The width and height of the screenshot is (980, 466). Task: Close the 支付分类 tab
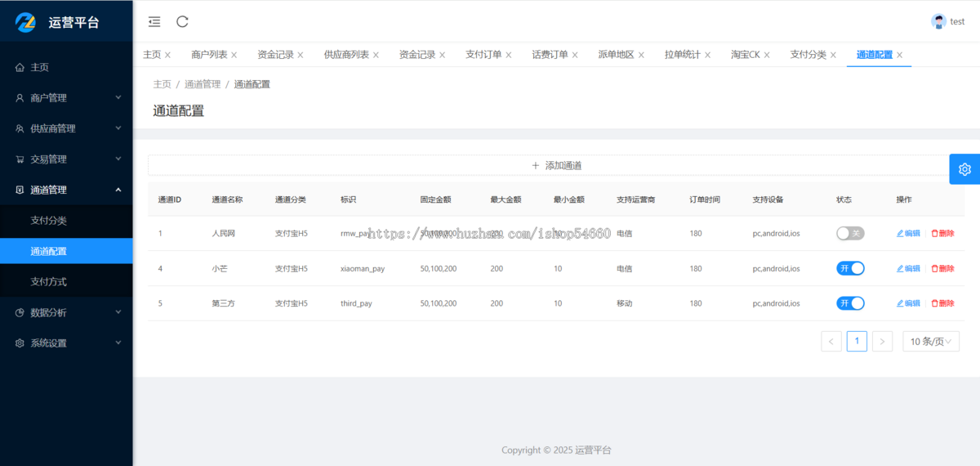833,55
